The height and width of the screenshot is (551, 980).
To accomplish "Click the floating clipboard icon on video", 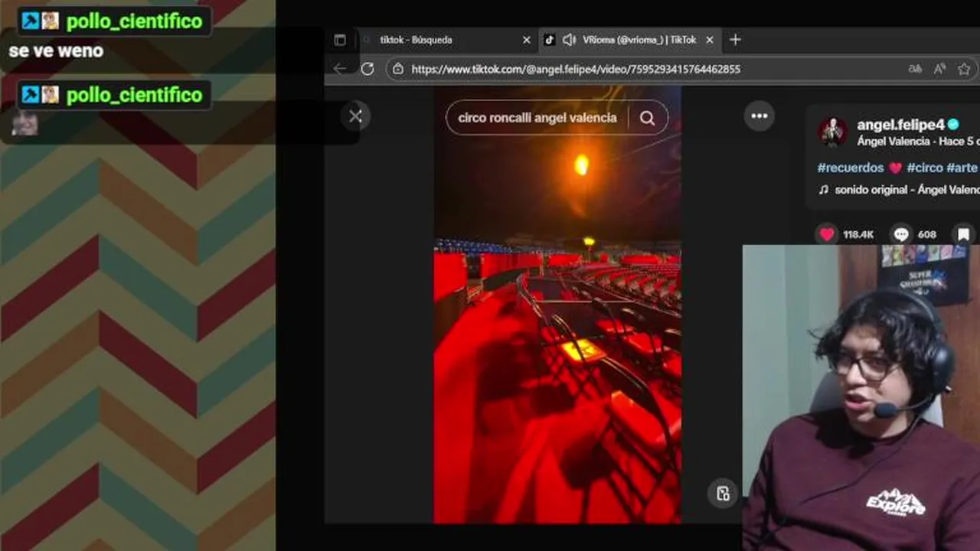I will tap(723, 493).
